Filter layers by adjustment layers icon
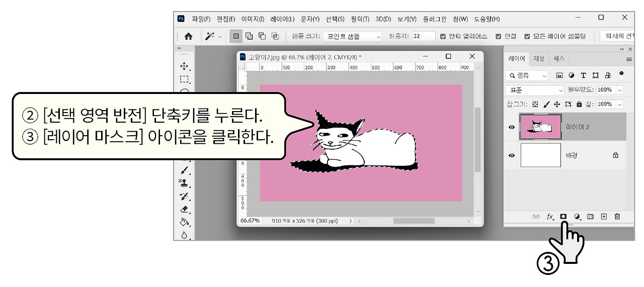Viewport: 644px width, 287px height. [571, 75]
